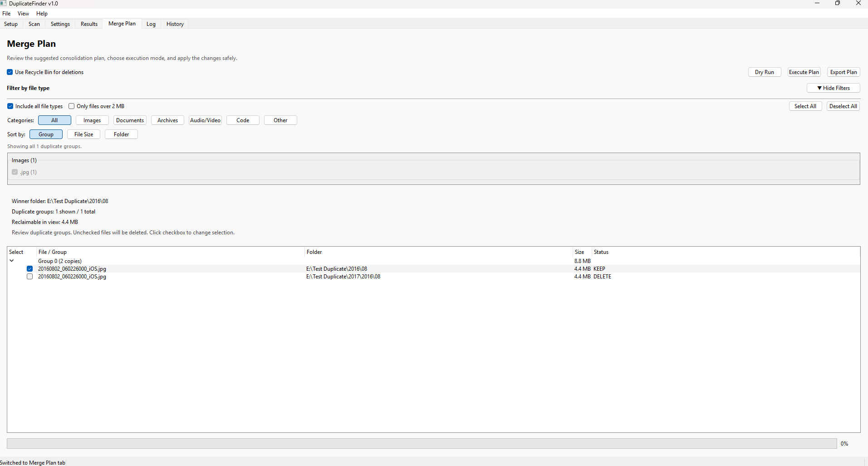This screenshot has width=868, height=466.
Task: Click the 8.8 MB group size
Action: 583,261
